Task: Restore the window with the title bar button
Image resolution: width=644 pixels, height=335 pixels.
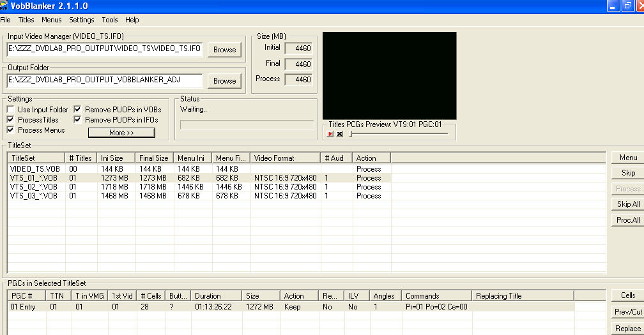Action: (628, 6)
